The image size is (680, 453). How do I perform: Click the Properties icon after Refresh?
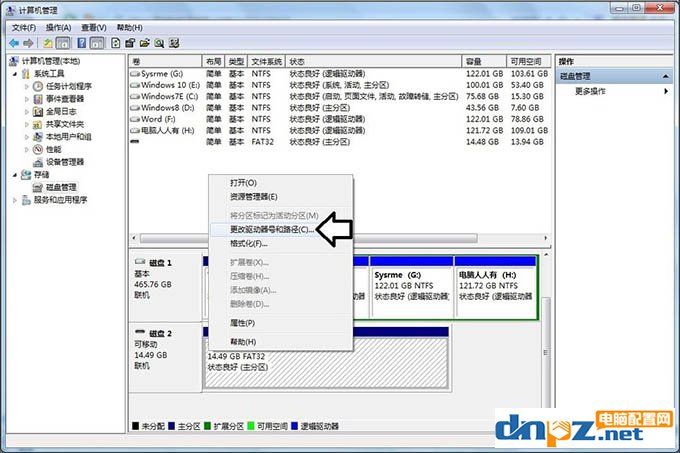pos(130,43)
